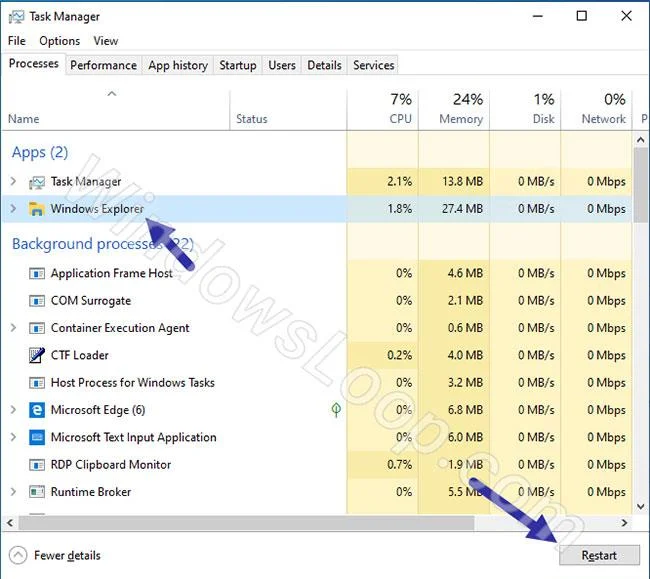Maximize the Task Manager window

coord(582,16)
